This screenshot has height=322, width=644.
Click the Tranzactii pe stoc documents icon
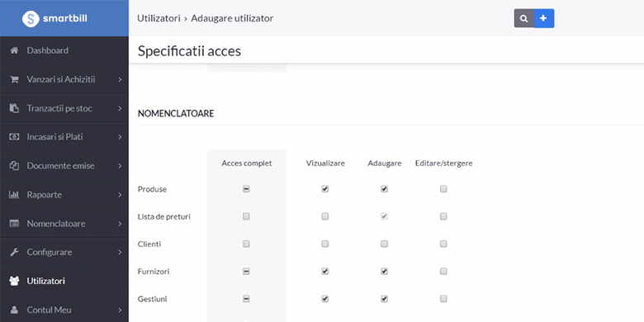coord(14,108)
